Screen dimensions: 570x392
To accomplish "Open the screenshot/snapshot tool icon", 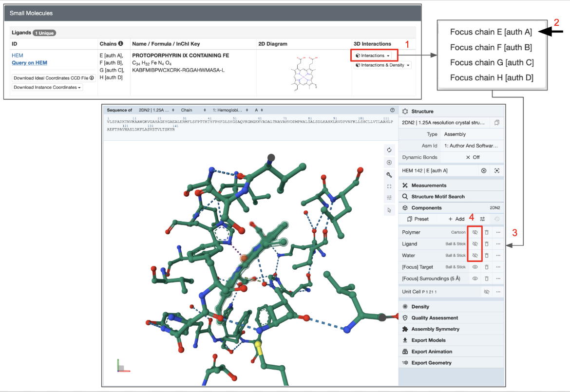I will point(389,162).
